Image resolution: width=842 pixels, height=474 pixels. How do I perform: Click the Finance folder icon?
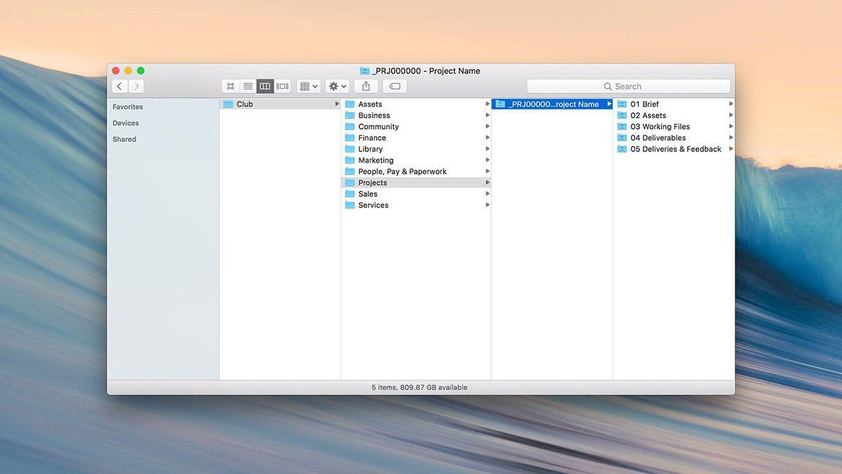click(x=350, y=138)
